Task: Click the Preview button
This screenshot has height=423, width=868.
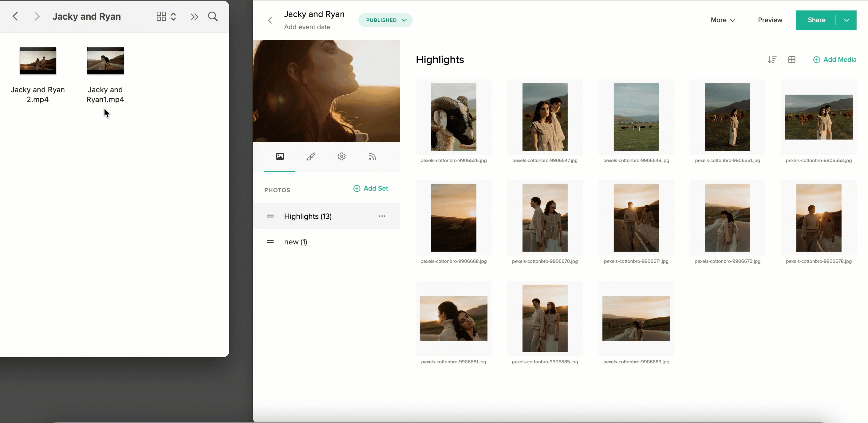Action: click(770, 20)
